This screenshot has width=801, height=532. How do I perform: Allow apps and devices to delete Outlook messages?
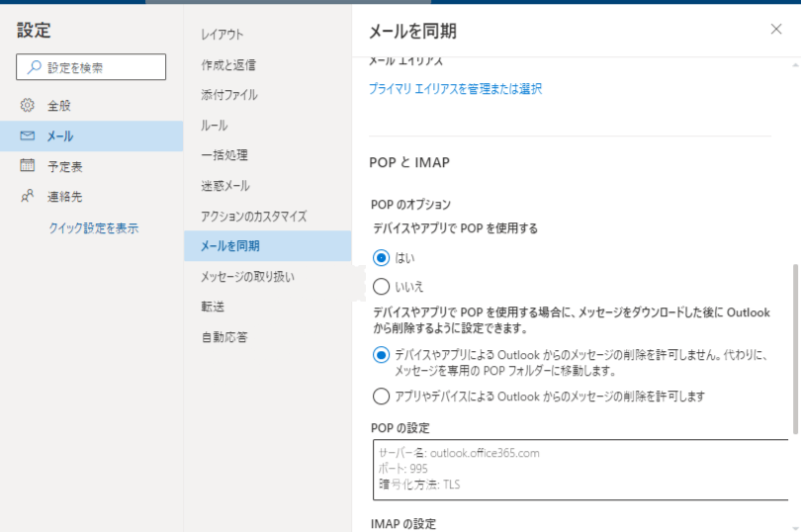382,397
